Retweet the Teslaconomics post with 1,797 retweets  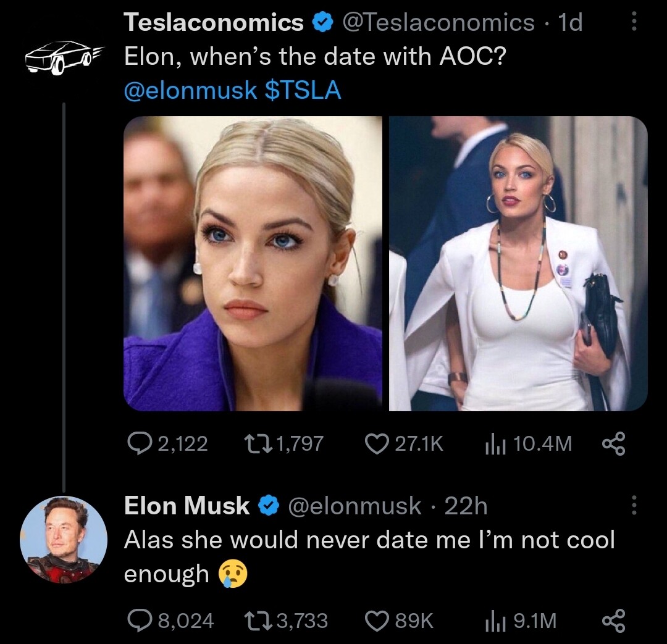253,443
